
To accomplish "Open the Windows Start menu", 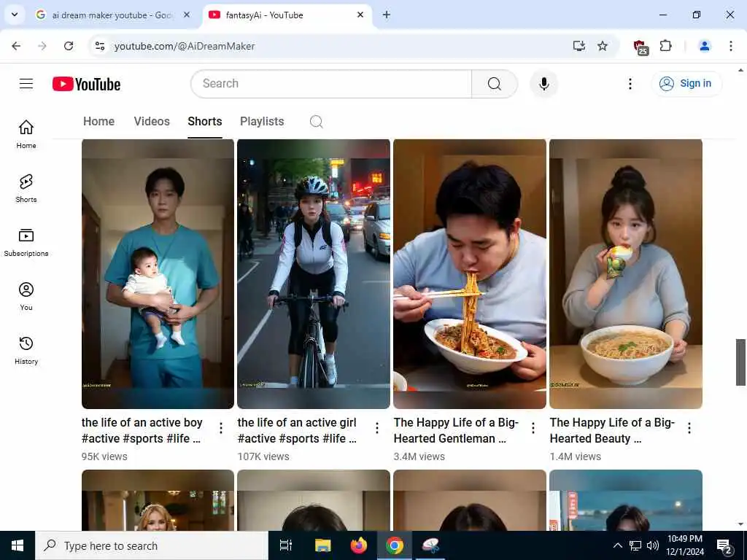I will tap(18, 545).
